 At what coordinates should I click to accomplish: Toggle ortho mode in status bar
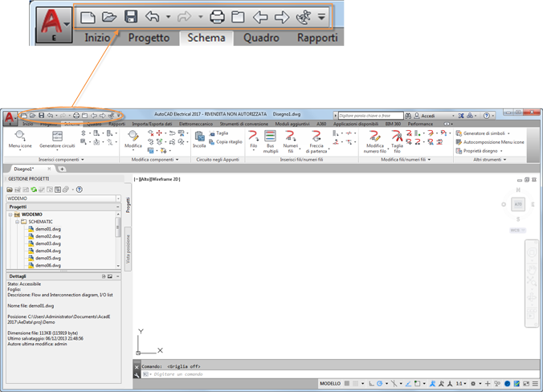pyautogui.click(x=371, y=383)
